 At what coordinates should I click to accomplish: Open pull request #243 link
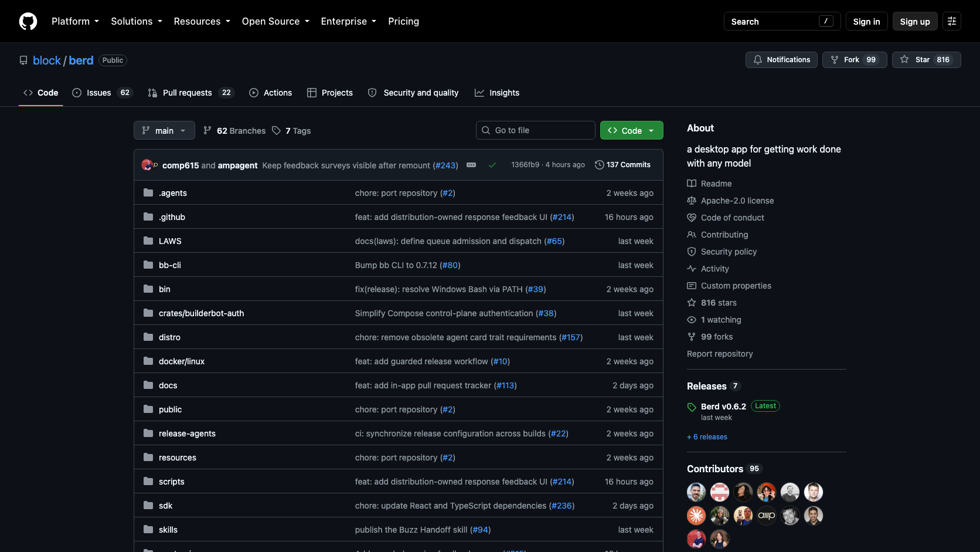pos(445,165)
